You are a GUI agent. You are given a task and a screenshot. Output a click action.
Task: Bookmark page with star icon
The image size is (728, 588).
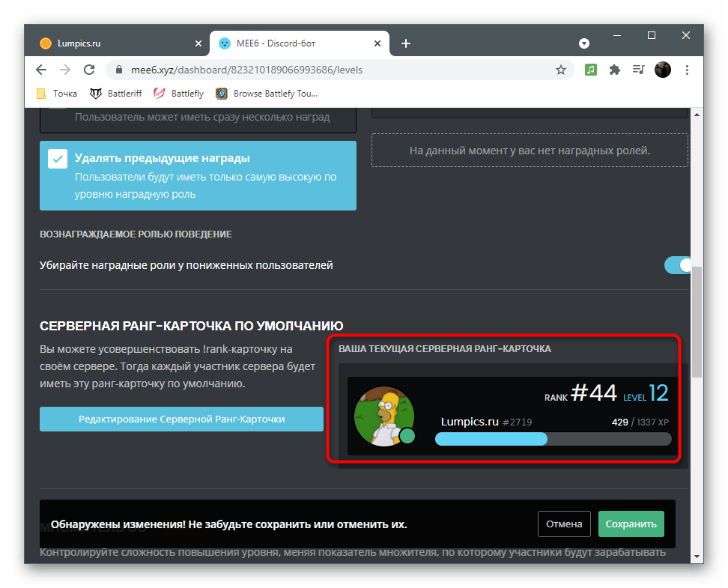(x=560, y=70)
